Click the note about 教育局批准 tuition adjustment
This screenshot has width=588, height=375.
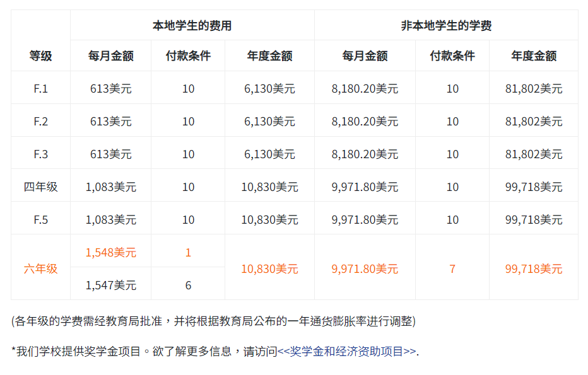point(213,321)
